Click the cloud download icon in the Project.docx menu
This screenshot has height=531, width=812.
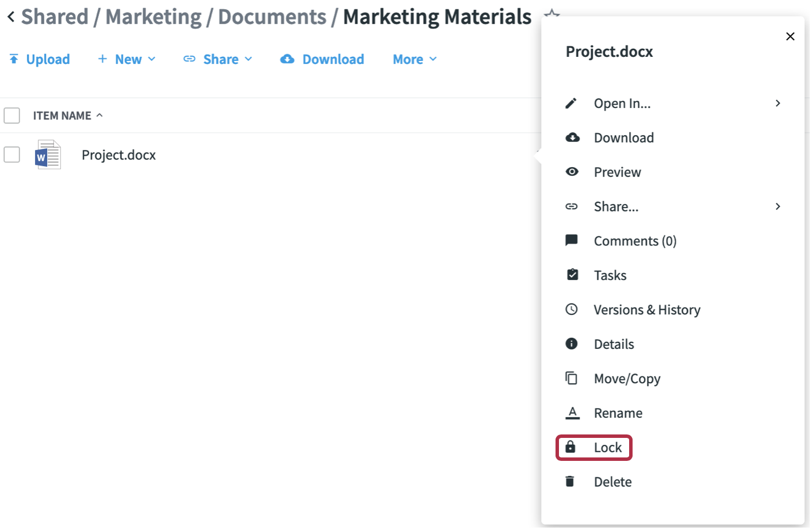point(573,138)
